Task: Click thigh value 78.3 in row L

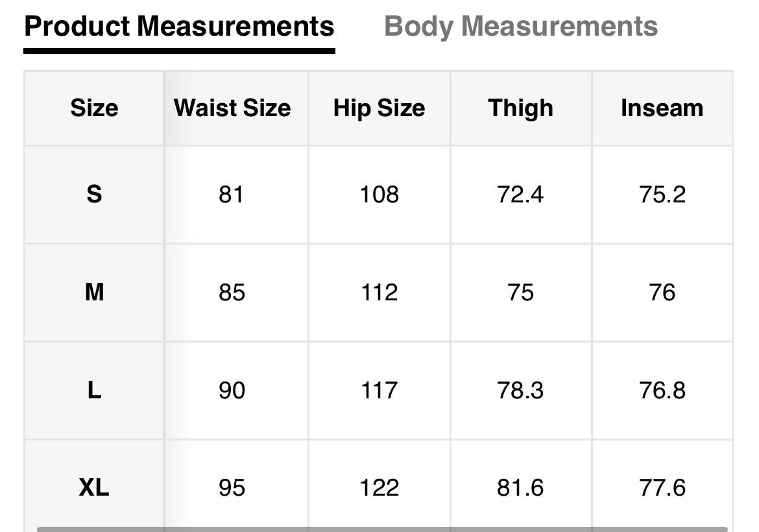Action: [520, 391]
